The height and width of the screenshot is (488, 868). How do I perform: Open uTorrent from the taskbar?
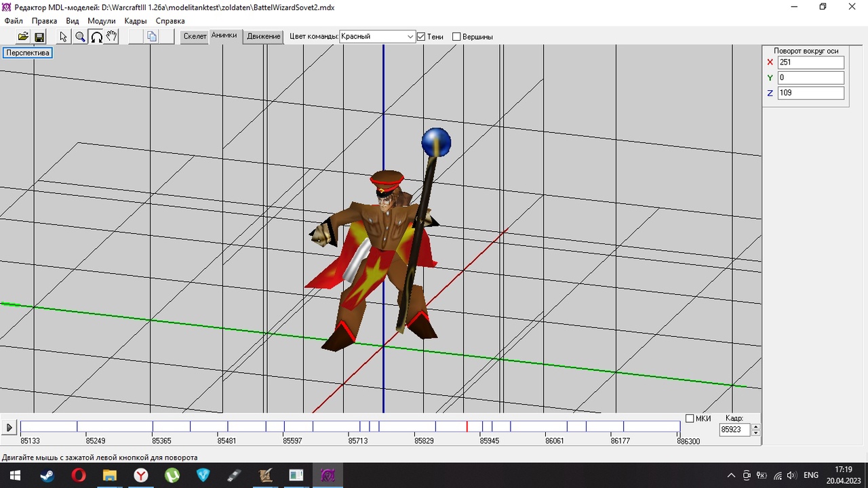point(172,475)
